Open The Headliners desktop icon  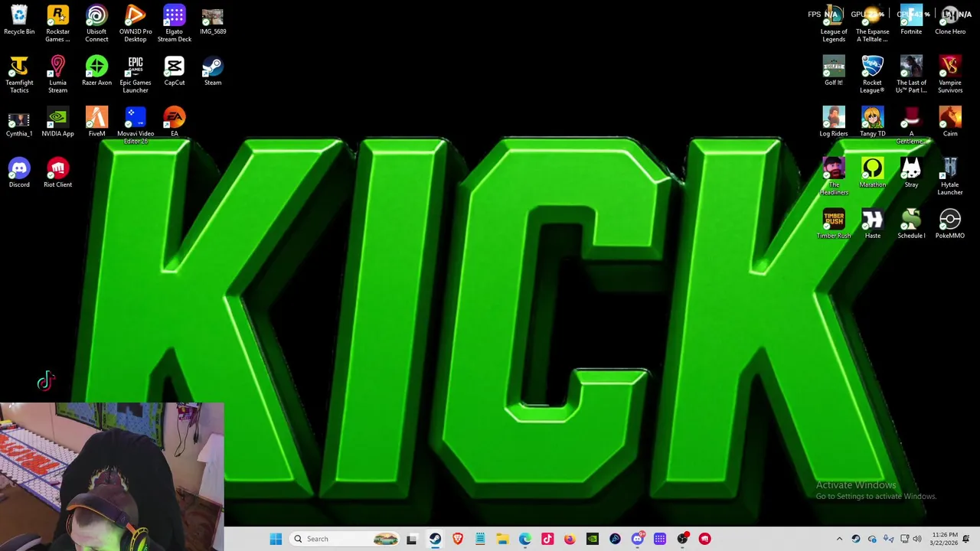pyautogui.click(x=834, y=177)
